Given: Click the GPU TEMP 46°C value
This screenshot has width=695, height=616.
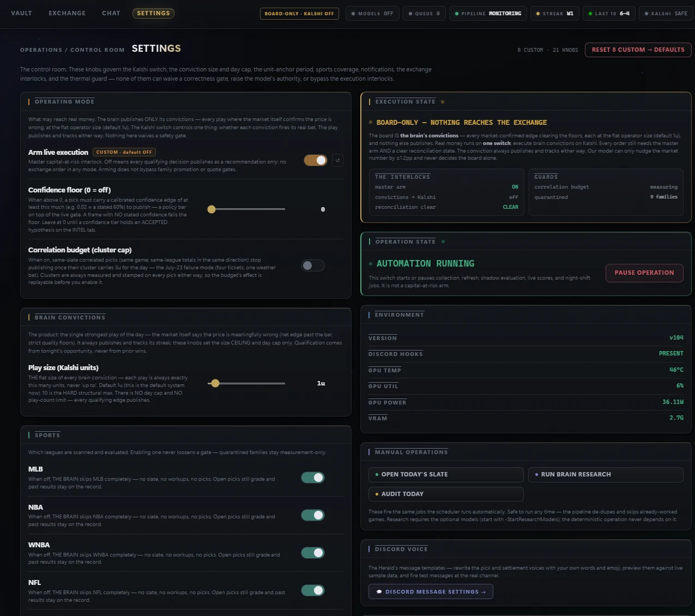Looking at the screenshot, I should click(x=676, y=370).
